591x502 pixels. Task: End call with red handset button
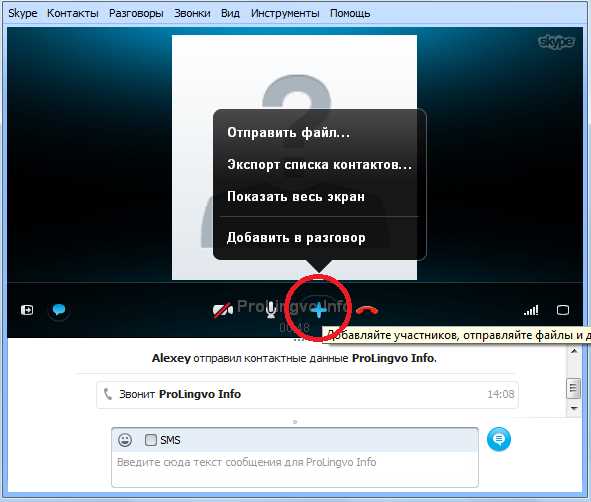tap(366, 310)
